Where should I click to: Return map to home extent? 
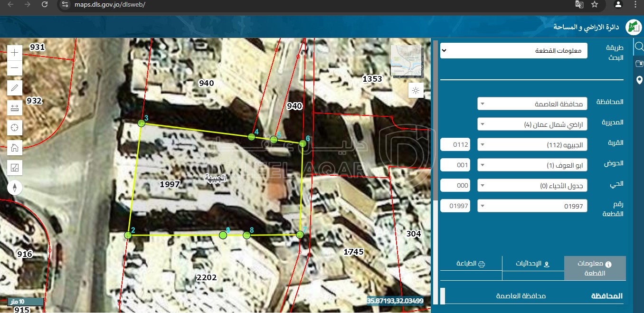15,148
